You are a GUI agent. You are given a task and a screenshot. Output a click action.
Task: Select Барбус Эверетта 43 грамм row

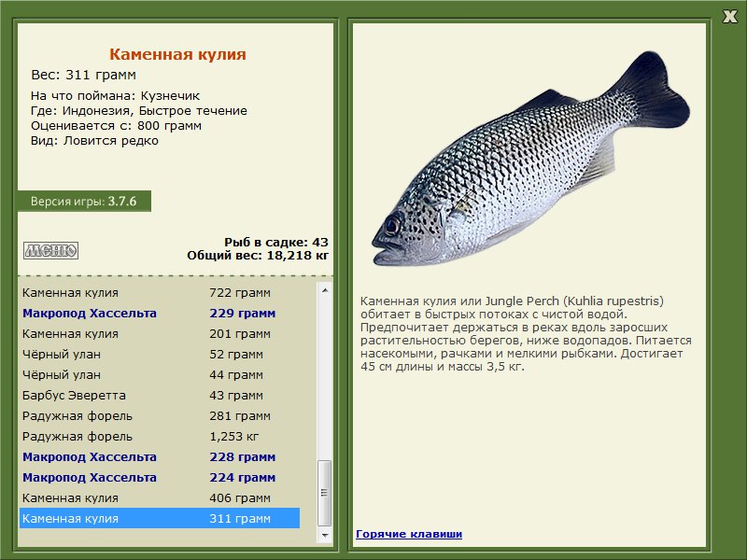pyautogui.click(x=160, y=395)
